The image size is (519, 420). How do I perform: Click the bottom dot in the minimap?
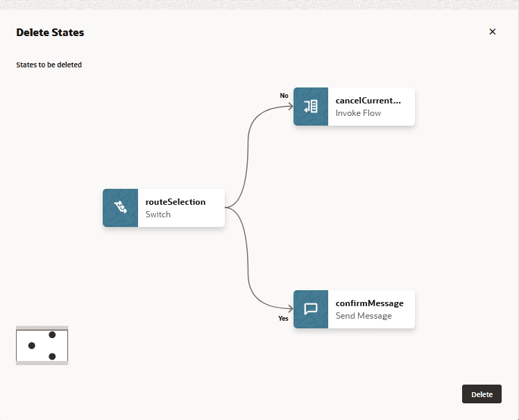[52, 357]
